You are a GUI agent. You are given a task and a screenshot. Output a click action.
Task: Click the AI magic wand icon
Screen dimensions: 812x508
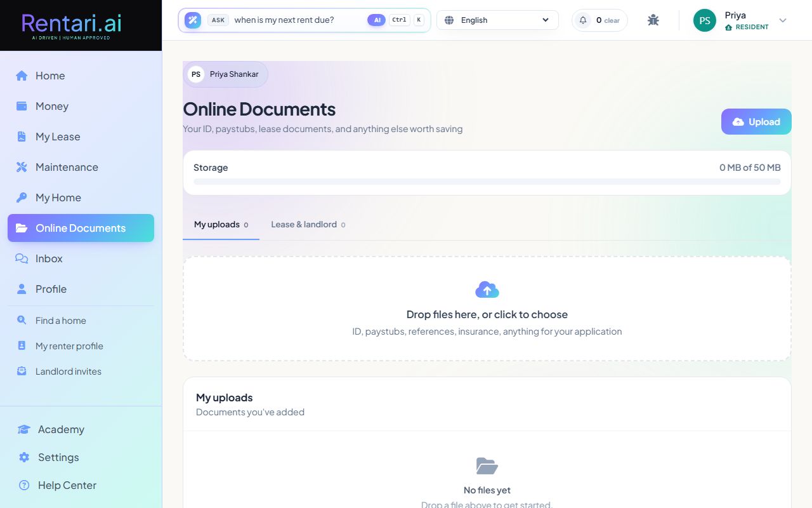193,20
